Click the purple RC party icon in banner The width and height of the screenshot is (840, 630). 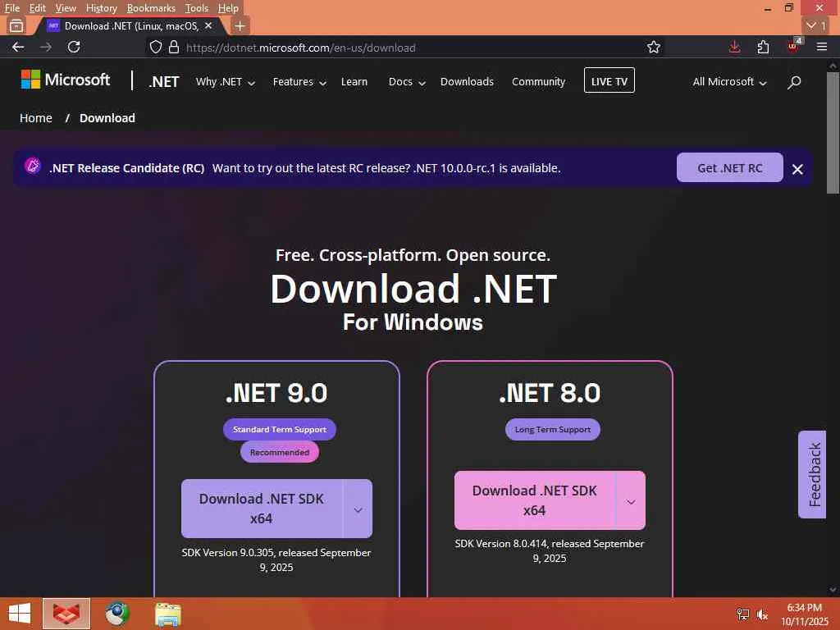coord(33,166)
